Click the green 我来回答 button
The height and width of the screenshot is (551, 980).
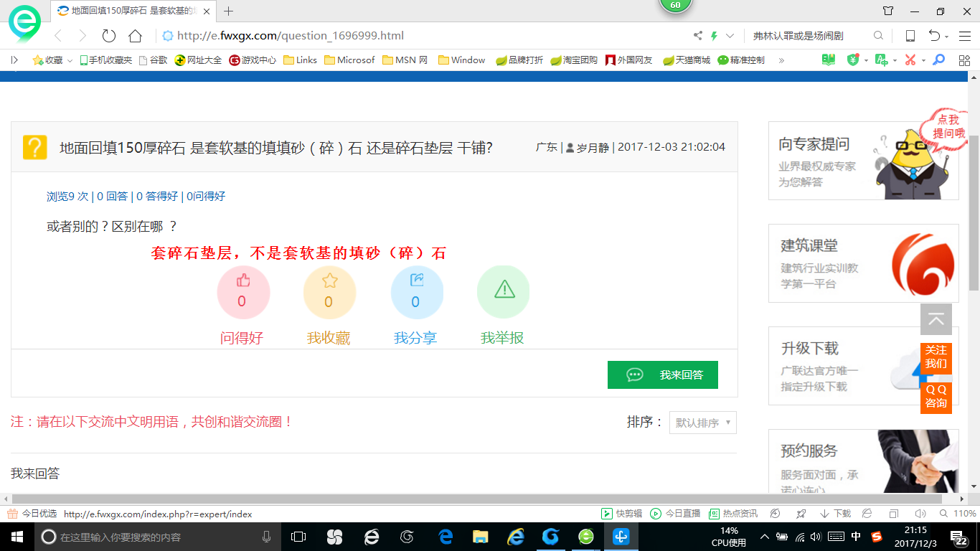click(663, 375)
